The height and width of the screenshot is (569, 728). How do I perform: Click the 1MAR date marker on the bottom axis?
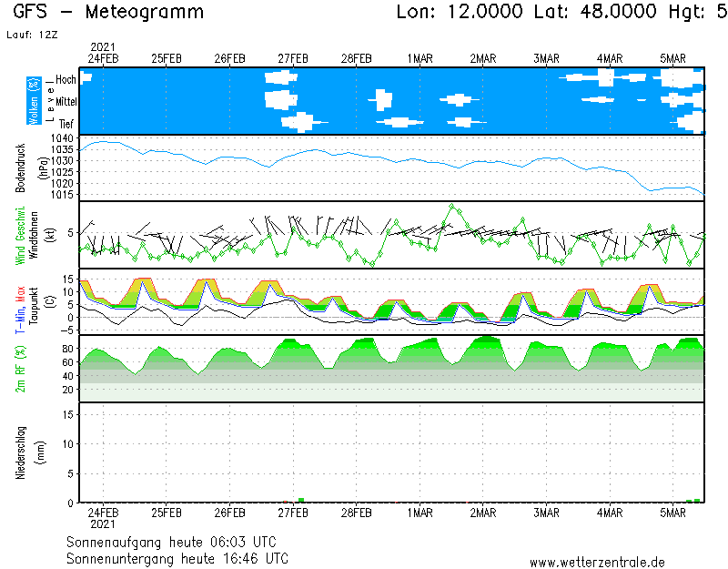tap(420, 513)
